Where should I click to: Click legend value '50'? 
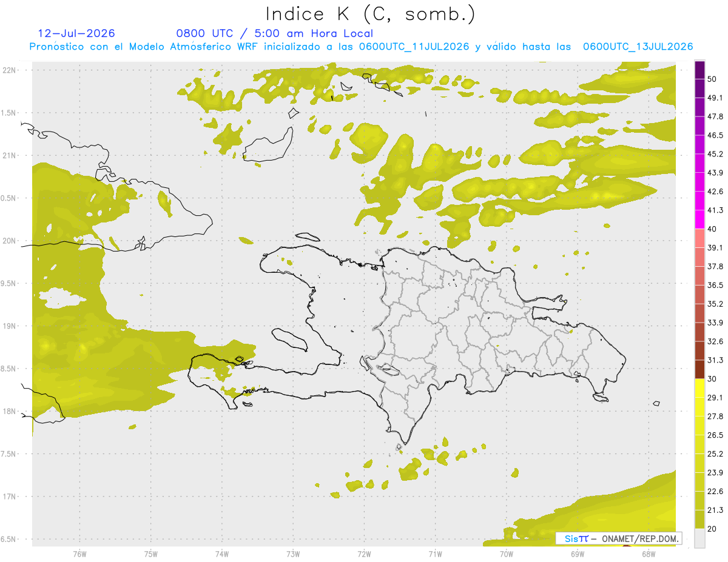(712, 79)
